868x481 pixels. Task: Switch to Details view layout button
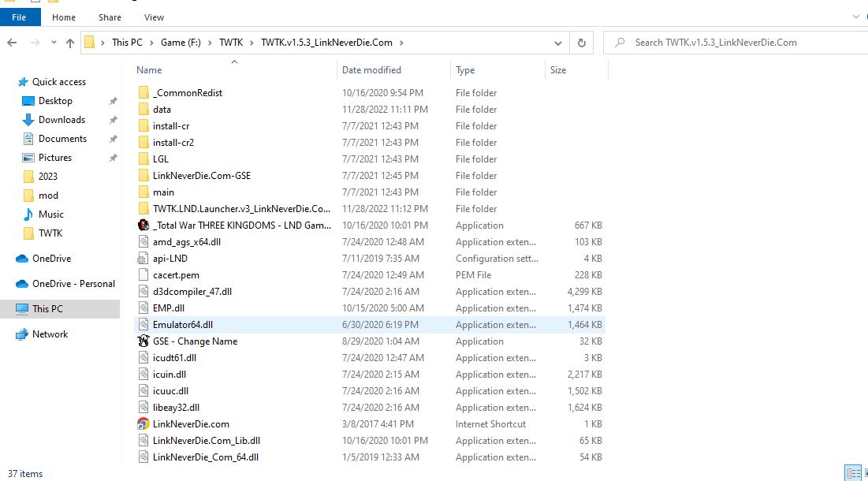[852, 473]
